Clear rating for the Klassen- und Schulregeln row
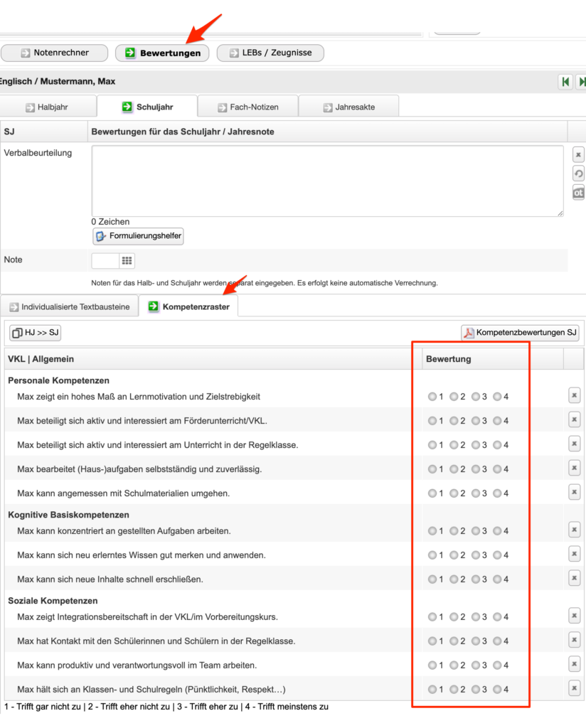 click(575, 688)
